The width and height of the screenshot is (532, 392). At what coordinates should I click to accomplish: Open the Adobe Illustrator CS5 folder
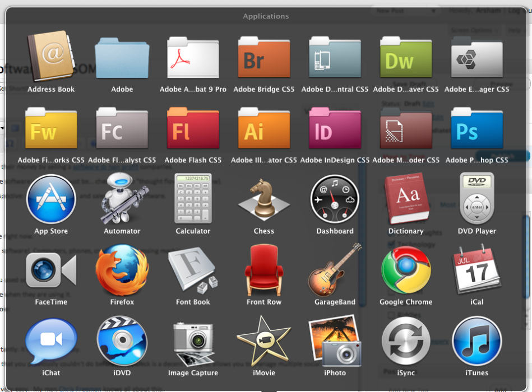264,129
